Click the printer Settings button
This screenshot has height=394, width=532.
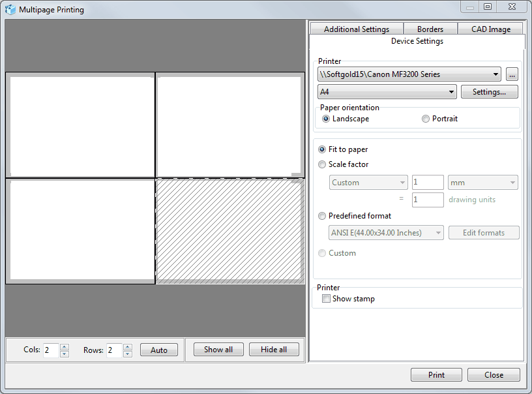[490, 92]
